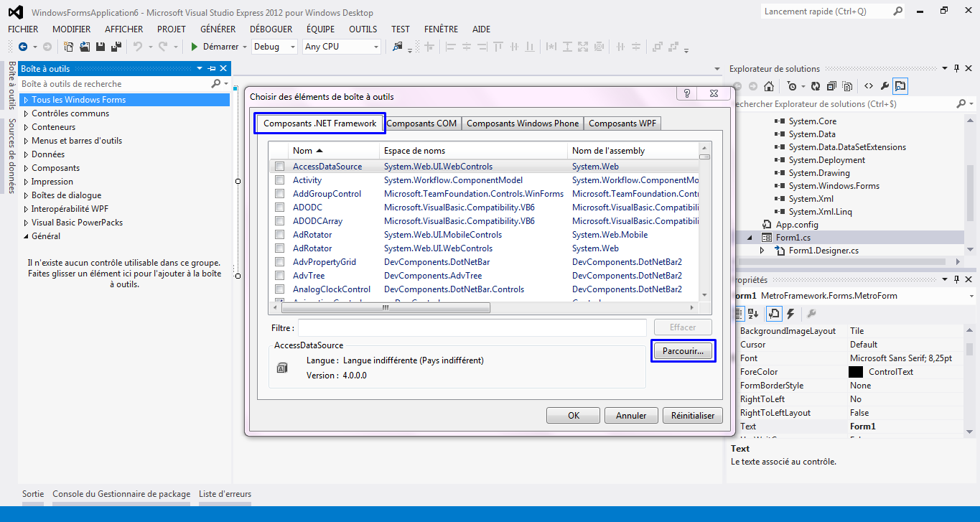Click the Home icon in Solution Explorer
980x522 pixels.
pos(769,86)
